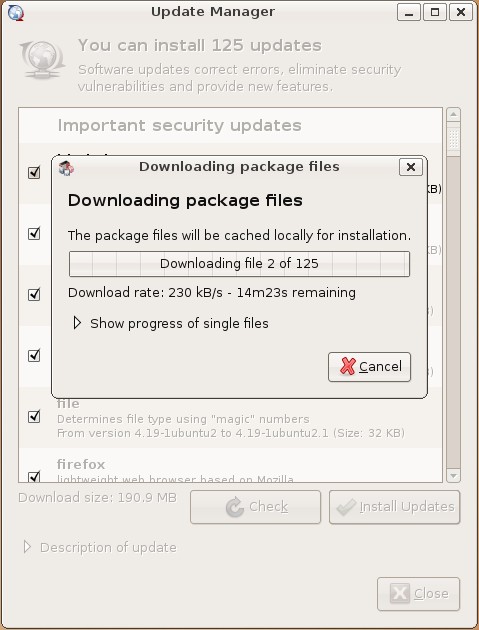The height and width of the screenshot is (630, 479).
Task: Click the Update Manager globe icon in title bar
Action: tap(16, 12)
